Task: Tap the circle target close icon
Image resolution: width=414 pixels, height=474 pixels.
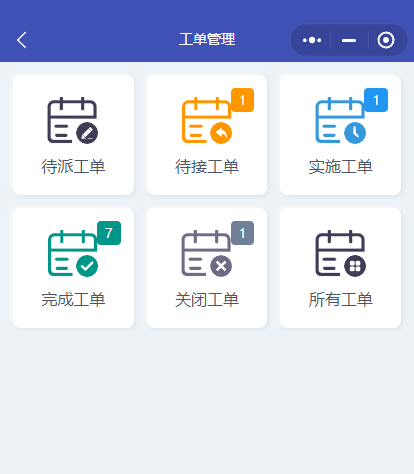Action: [x=386, y=40]
